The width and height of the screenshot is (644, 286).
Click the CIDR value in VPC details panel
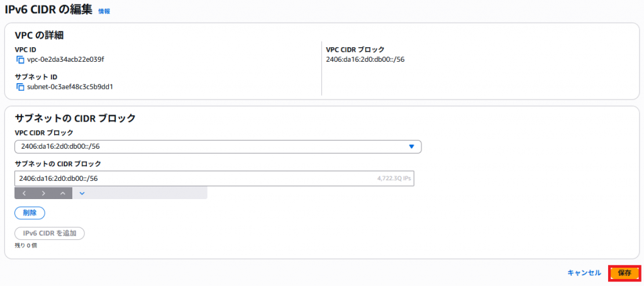(x=365, y=60)
